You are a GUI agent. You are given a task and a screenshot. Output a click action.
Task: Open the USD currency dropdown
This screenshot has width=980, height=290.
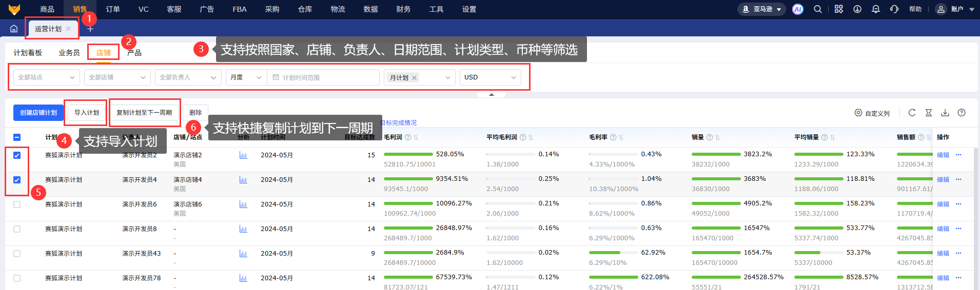[491, 77]
